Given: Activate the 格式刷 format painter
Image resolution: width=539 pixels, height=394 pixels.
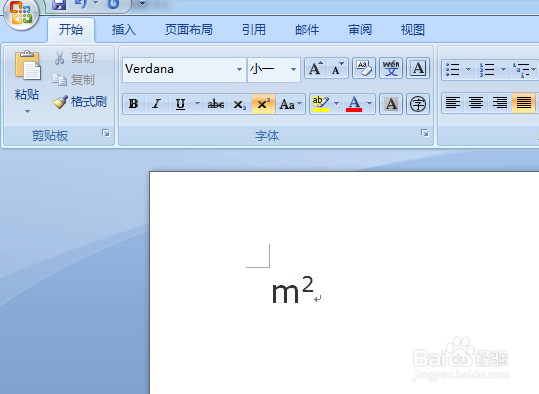Looking at the screenshot, I should click(x=80, y=102).
